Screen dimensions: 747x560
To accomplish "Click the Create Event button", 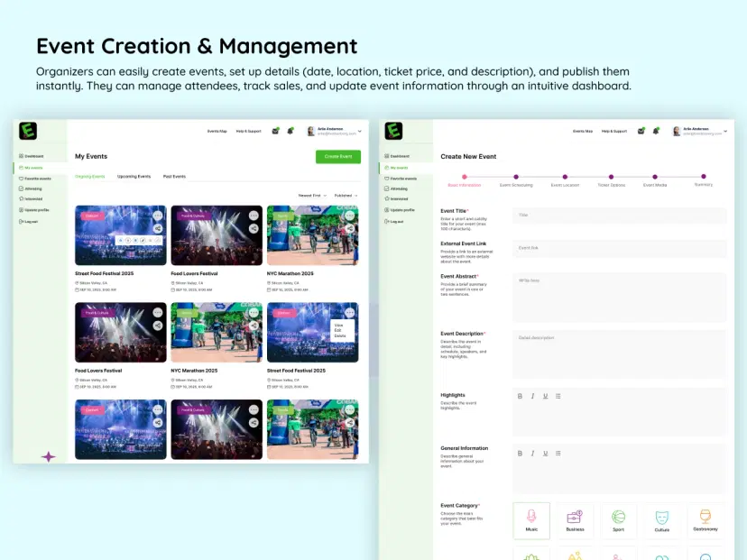I will (338, 156).
